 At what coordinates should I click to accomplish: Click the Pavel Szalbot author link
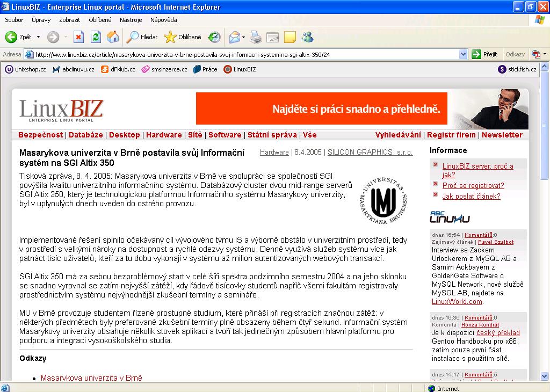pos(496,242)
